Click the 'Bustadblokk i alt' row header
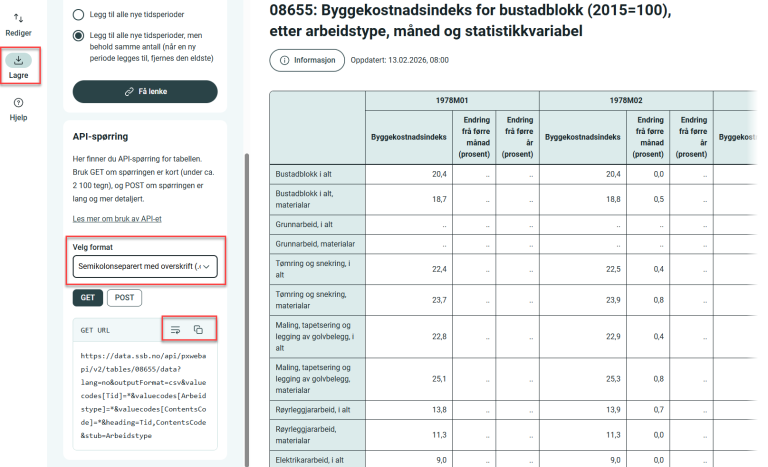The image size is (768, 467). click(x=317, y=174)
